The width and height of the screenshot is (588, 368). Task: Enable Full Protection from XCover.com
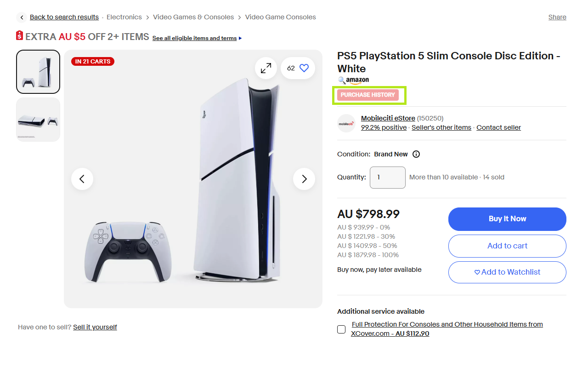click(341, 329)
